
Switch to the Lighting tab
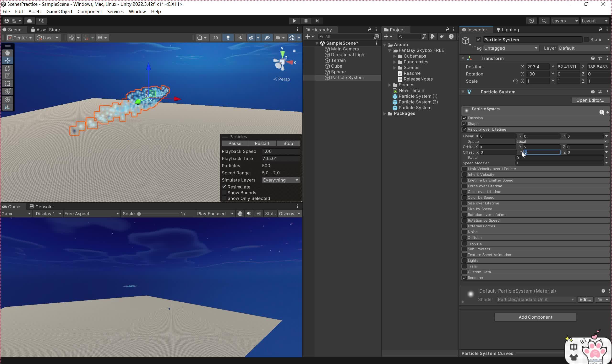[x=508, y=30]
